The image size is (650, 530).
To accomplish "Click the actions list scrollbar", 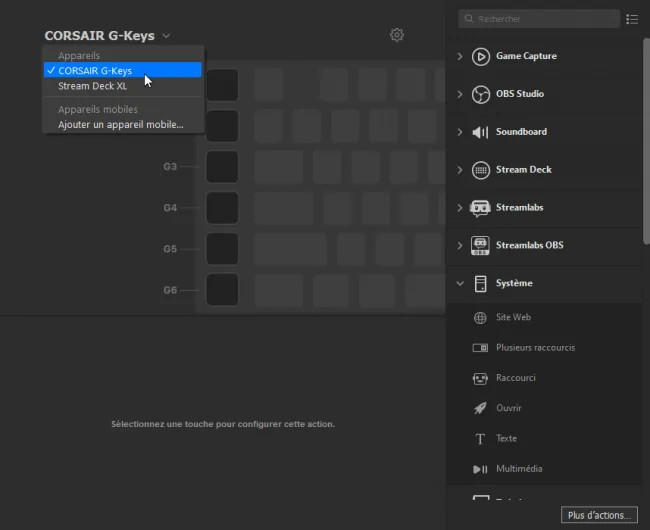I will [646, 141].
